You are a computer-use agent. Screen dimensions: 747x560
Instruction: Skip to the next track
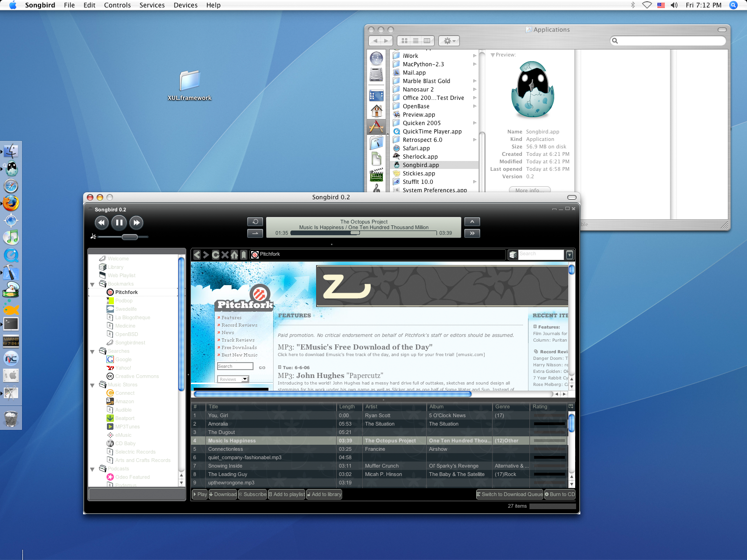(x=136, y=223)
